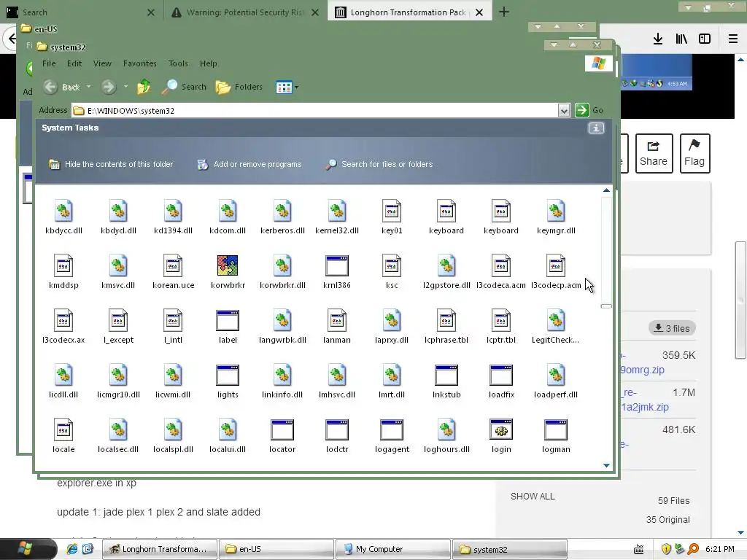Image resolution: width=747 pixels, height=560 pixels.
Task: Select the loadfix file icon
Action: pos(501,376)
